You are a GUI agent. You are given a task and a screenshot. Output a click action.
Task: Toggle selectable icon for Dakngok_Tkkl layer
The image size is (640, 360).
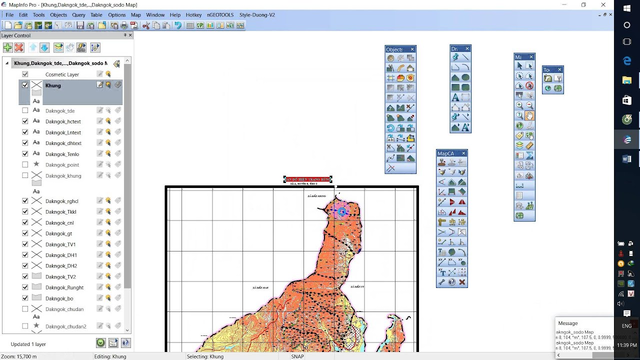point(109,211)
